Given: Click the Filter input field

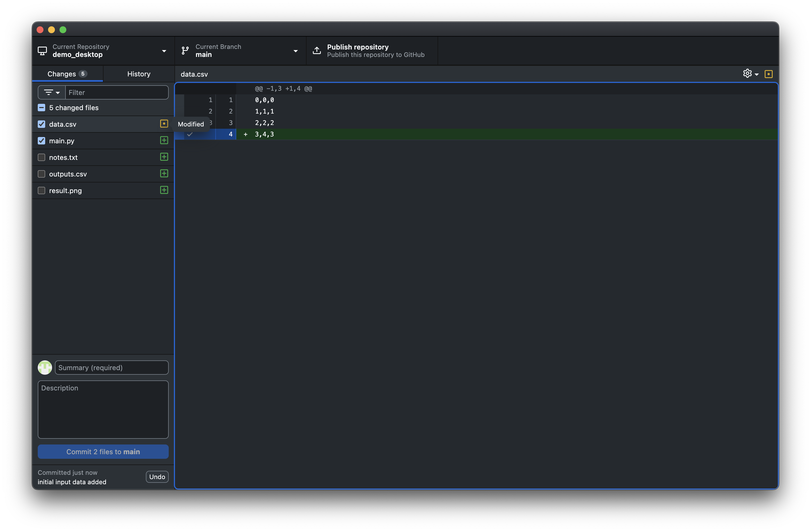Looking at the screenshot, I should tap(117, 92).
